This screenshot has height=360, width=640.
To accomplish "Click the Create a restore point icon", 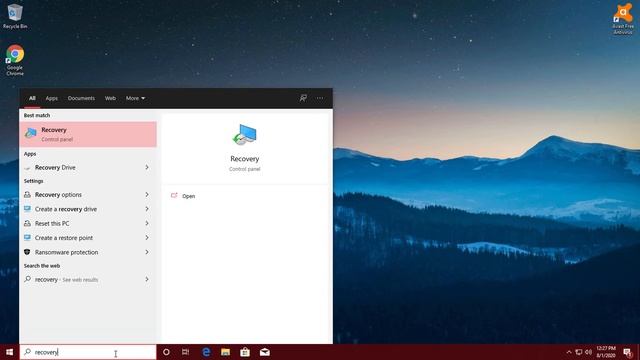I will pyautogui.click(x=27, y=238).
